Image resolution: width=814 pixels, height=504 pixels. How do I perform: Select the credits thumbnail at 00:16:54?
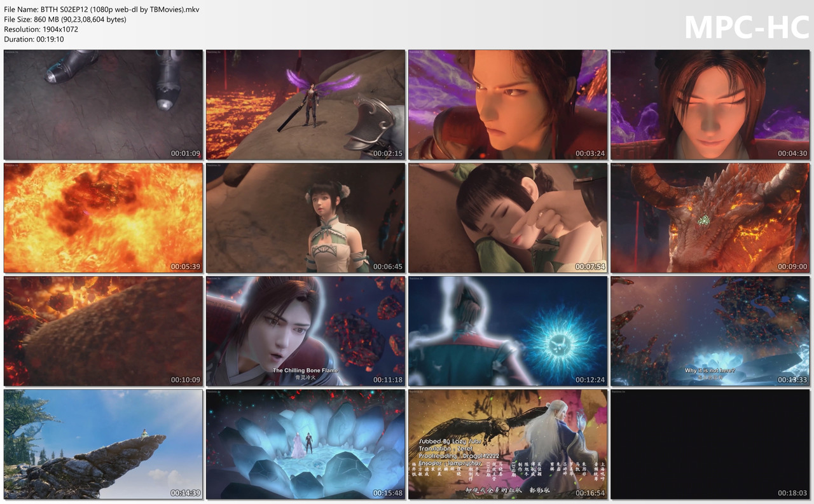(x=507, y=444)
